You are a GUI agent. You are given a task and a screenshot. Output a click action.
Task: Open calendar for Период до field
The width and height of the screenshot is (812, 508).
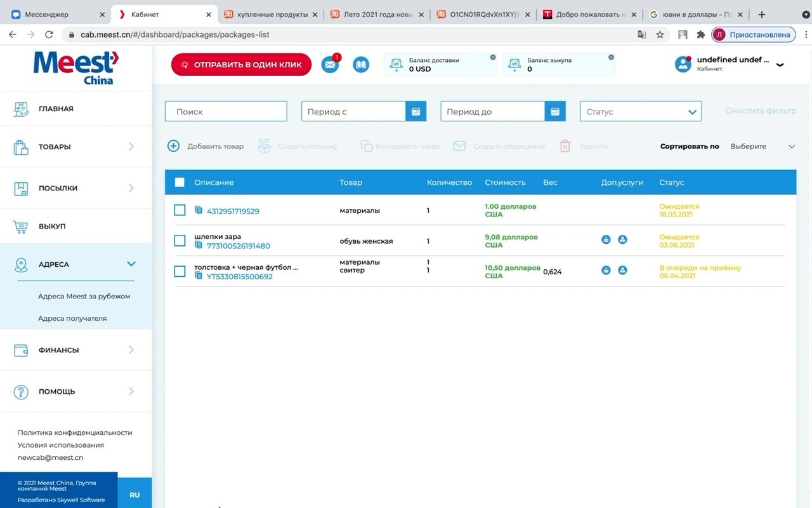(554, 111)
